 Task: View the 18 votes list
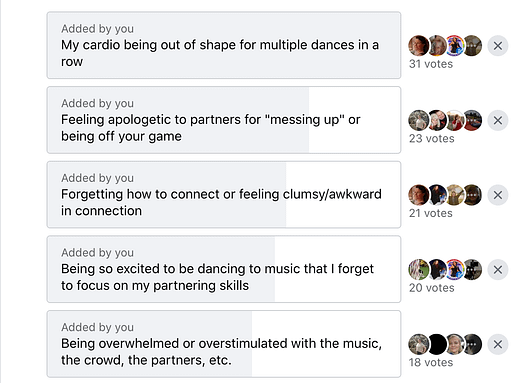431,362
